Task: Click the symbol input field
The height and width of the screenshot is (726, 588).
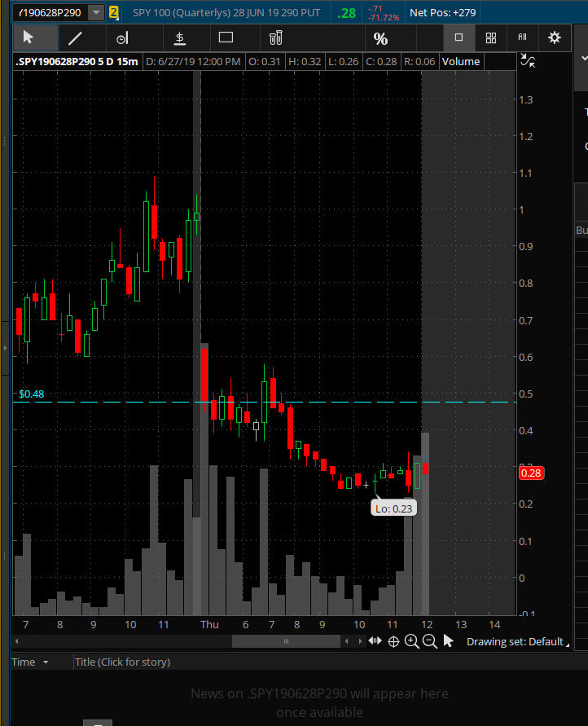Action: [50, 12]
